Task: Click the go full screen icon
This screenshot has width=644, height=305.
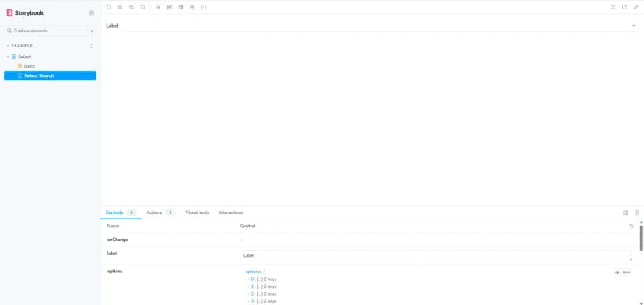Action: 613,7
